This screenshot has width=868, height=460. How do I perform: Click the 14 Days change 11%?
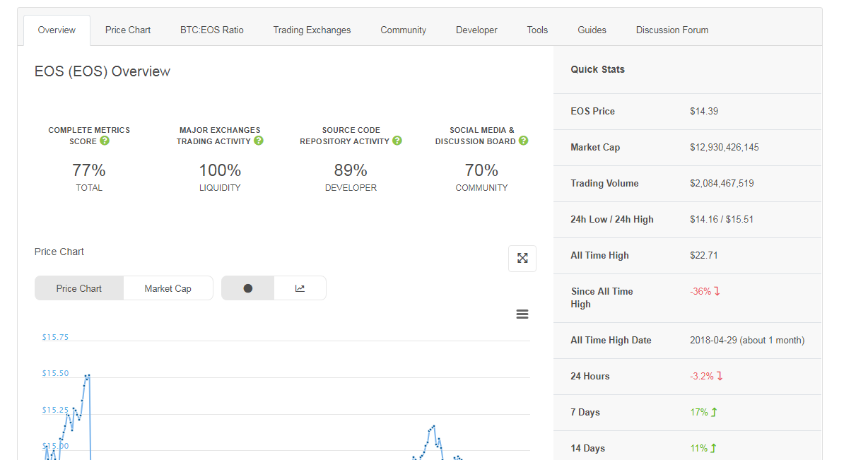(x=703, y=448)
